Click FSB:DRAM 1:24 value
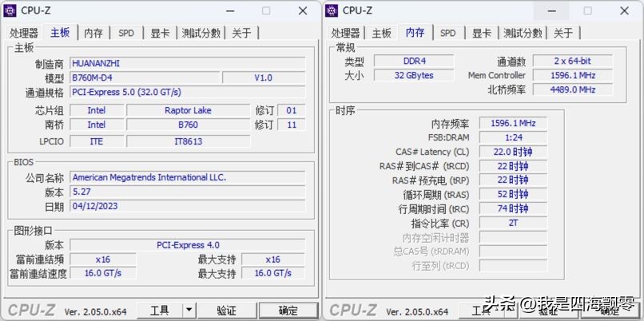The image size is (644, 321). tap(514, 137)
